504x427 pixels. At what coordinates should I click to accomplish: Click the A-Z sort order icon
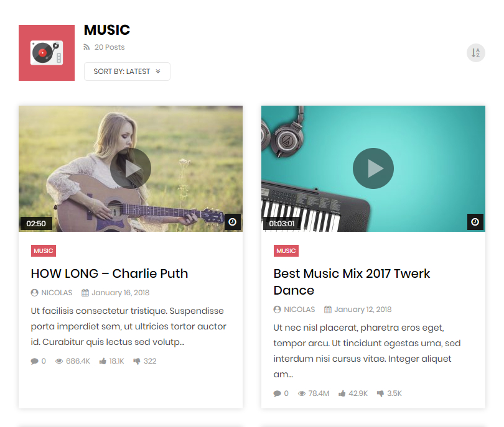[476, 53]
